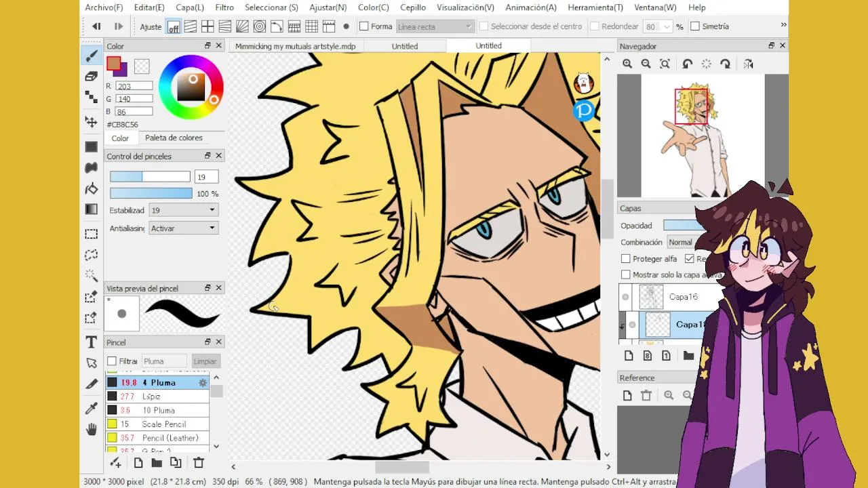Delete the selected brush with trash icon

(199, 463)
